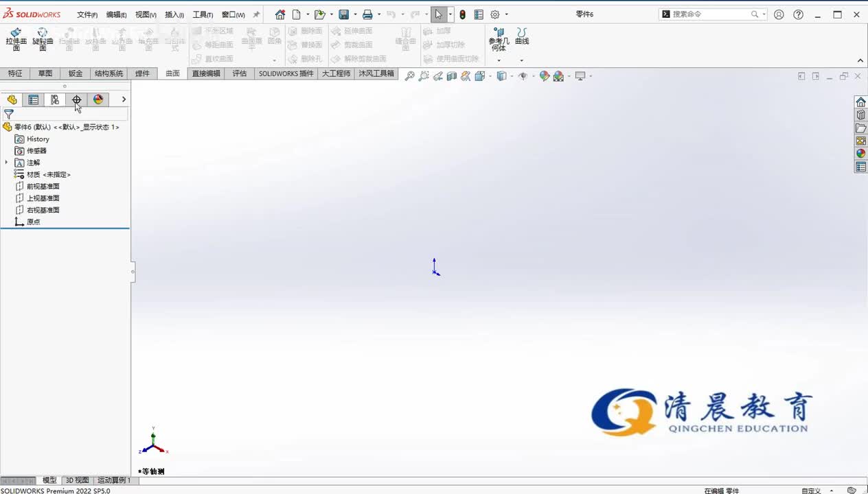This screenshot has width=868, height=494.
Task: Open View Settings monitor icon
Action: [x=580, y=76]
